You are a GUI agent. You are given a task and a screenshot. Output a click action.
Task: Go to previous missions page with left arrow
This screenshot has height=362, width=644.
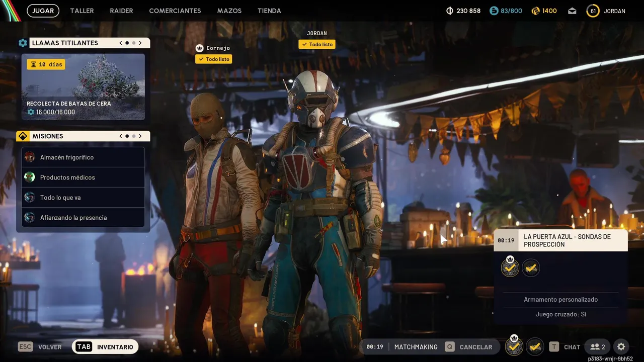tap(121, 136)
